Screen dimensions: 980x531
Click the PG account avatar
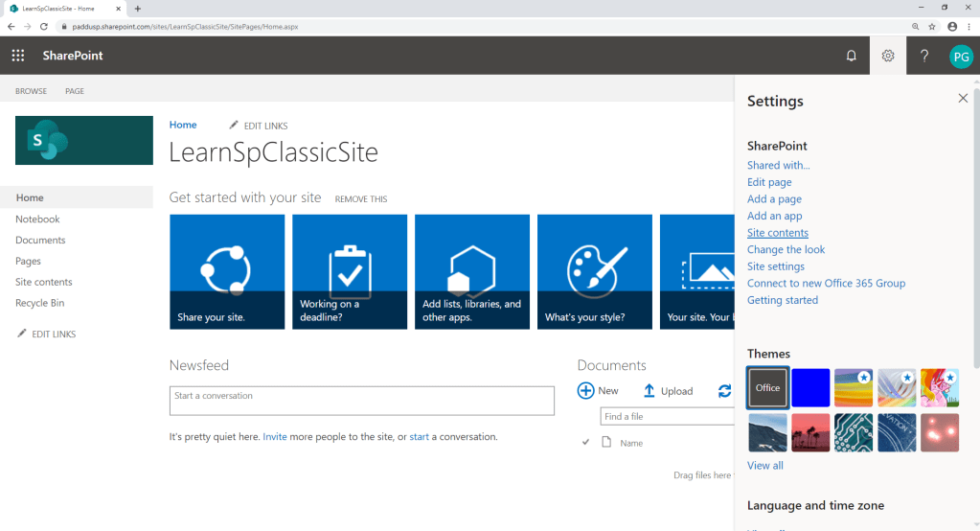pyautogui.click(x=960, y=57)
